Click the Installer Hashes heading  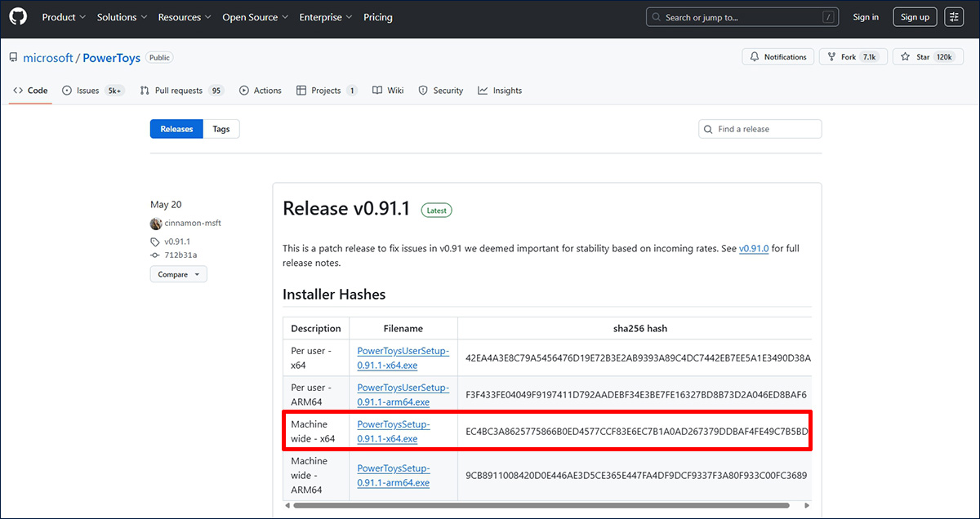[x=334, y=294]
